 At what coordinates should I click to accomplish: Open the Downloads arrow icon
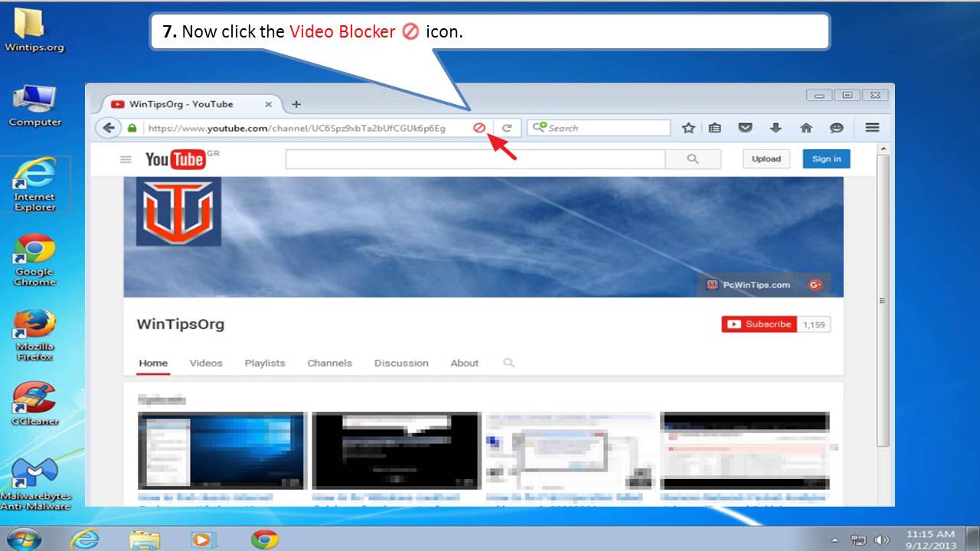776,128
